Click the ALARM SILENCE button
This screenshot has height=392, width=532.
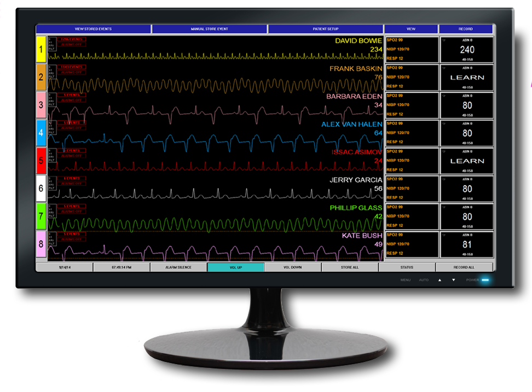[178, 267]
